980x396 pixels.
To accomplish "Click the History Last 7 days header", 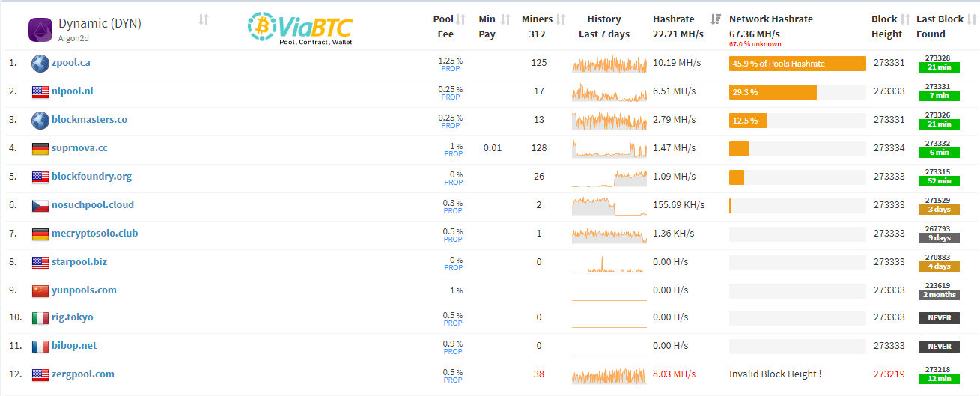I will coord(604,27).
